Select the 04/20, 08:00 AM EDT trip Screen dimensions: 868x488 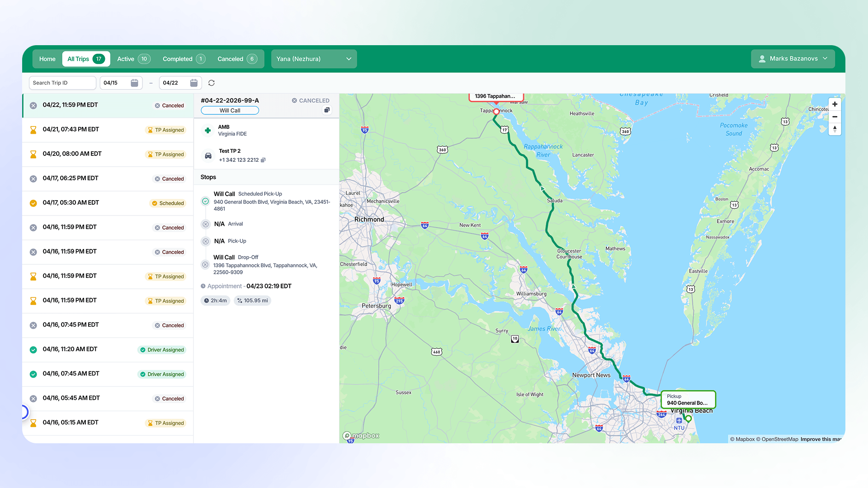(108, 155)
